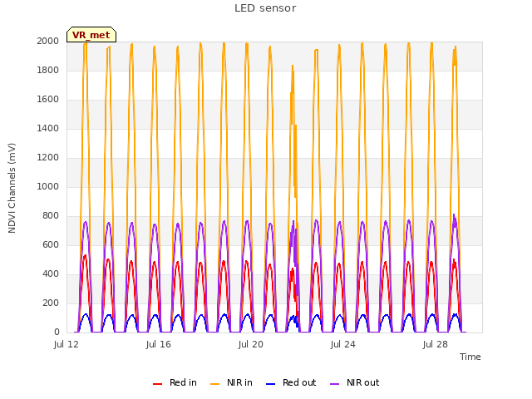Click the Time axis label
532x399 pixels.
(x=470, y=357)
